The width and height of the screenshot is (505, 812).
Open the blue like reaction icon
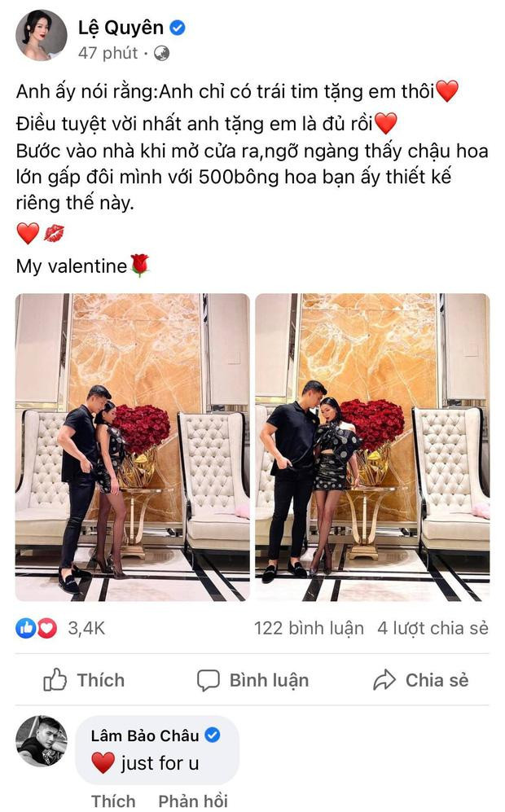25,628
